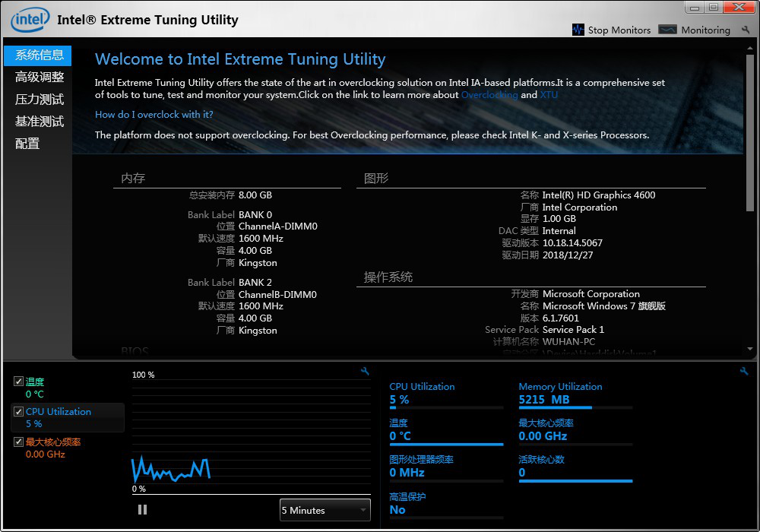
Task: Click the vertical scrollbar thumb
Action: coord(750,132)
